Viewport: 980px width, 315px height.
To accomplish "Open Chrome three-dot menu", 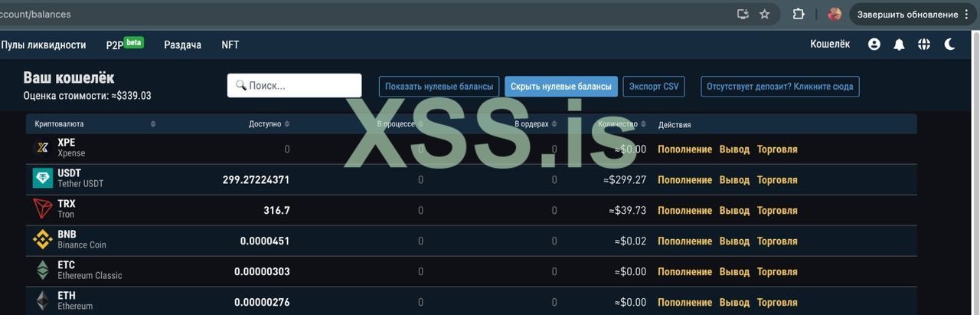I will [967, 14].
